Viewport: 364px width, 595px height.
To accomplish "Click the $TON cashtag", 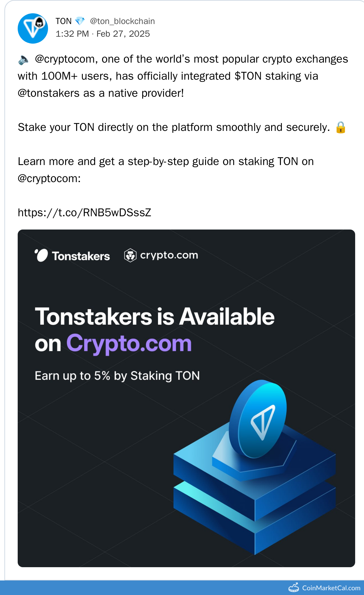I will click(248, 76).
